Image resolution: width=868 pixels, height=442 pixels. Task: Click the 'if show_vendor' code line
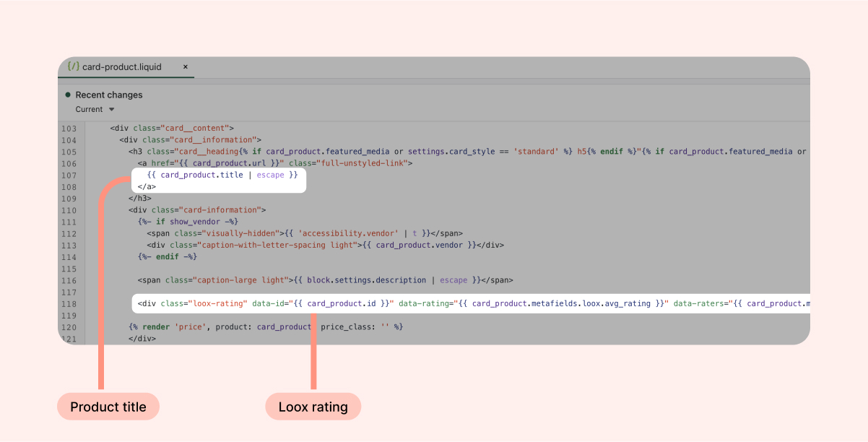(188, 222)
